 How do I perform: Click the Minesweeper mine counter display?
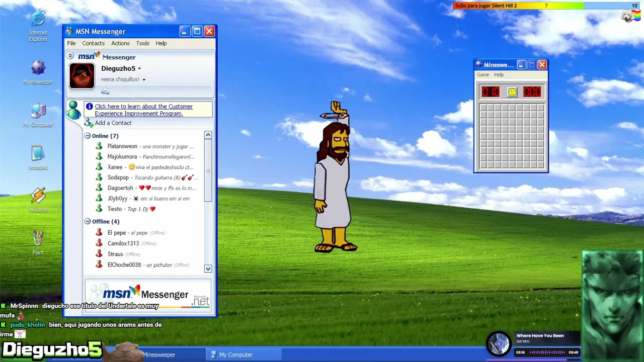491,92
